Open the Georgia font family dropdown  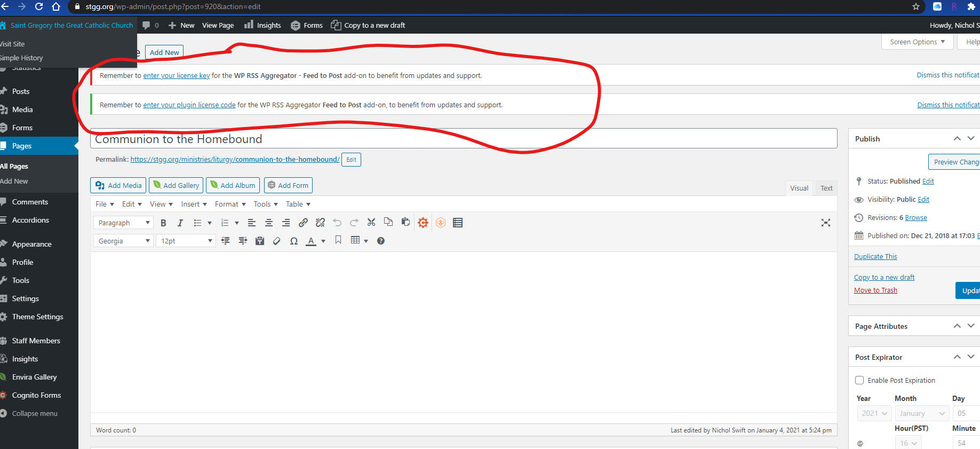point(123,241)
